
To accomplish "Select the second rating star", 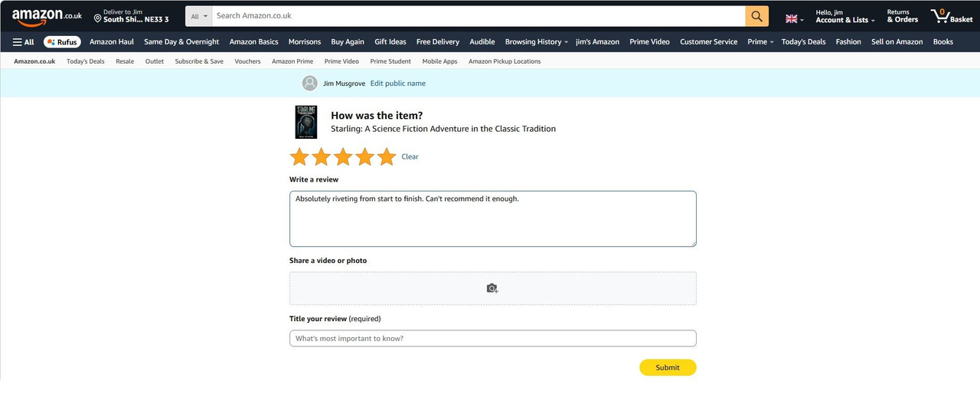I will (x=321, y=157).
